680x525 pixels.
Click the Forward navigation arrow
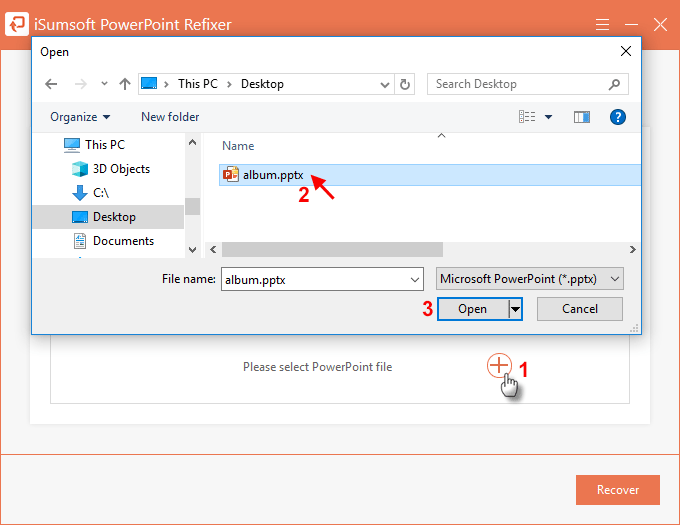pos(80,84)
